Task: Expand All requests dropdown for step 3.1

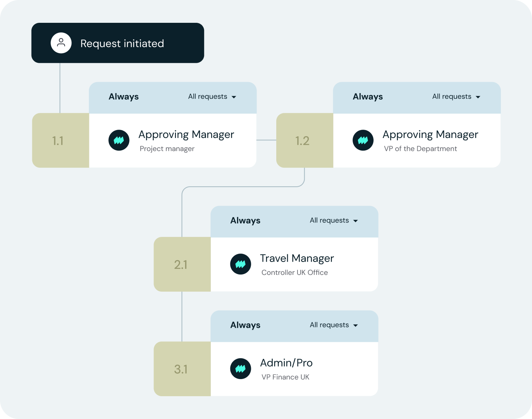Action: pyautogui.click(x=334, y=325)
